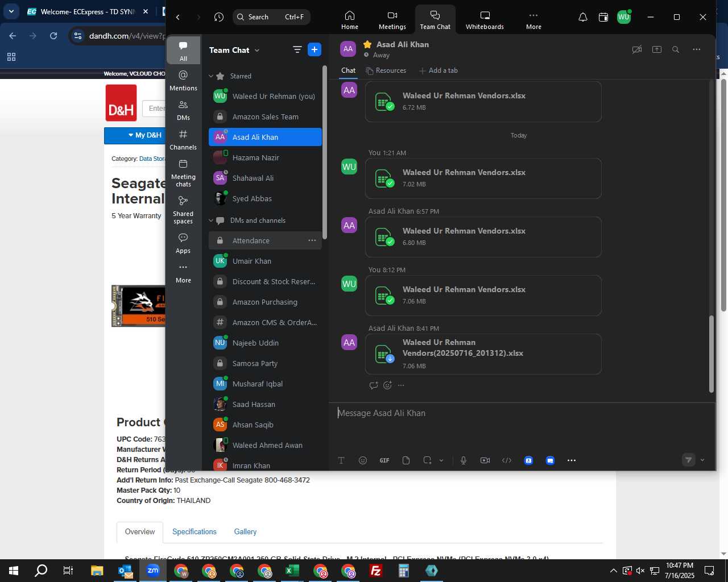Search within the Asad Ali Khan chat
The height and width of the screenshot is (582, 728).
coord(676,49)
